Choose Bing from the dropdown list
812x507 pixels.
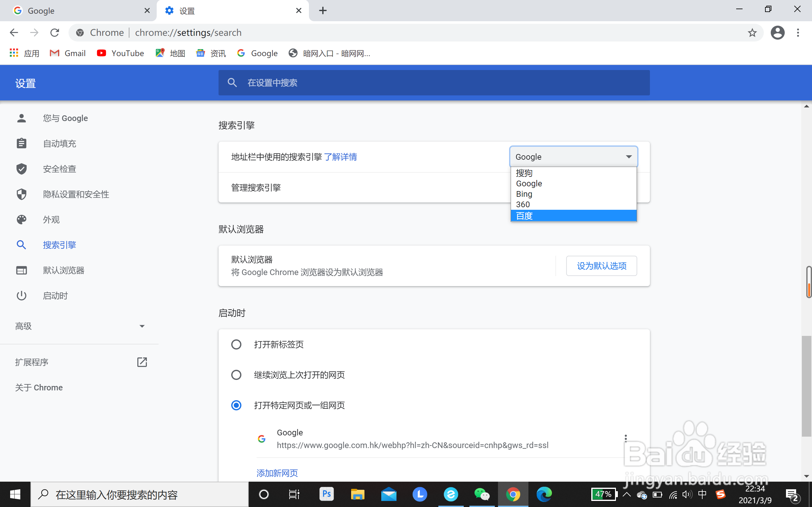coord(573,194)
